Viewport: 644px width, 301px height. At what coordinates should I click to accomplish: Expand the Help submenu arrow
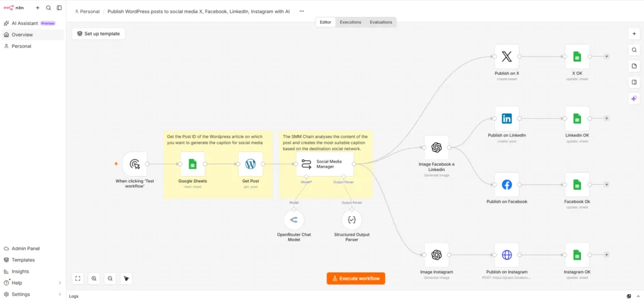60,283
